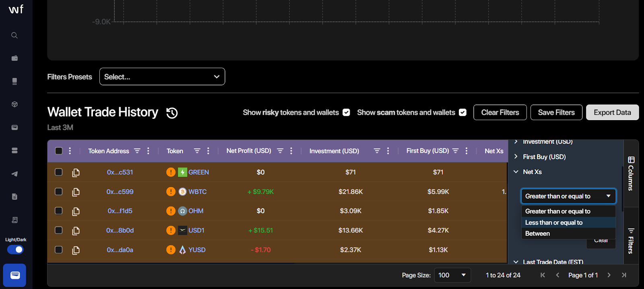Tick the checkbox for the USD1 row
The width and height of the screenshot is (644, 289).
pos(59,230)
